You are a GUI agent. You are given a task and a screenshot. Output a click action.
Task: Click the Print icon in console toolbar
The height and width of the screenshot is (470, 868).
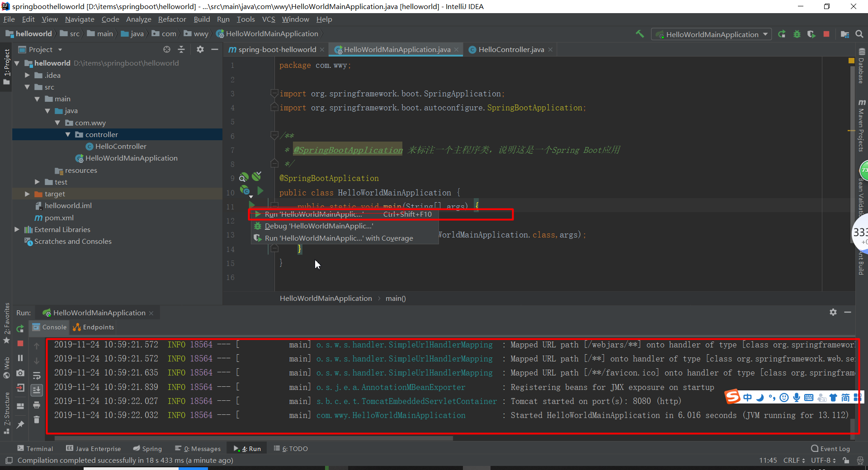pyautogui.click(x=37, y=405)
